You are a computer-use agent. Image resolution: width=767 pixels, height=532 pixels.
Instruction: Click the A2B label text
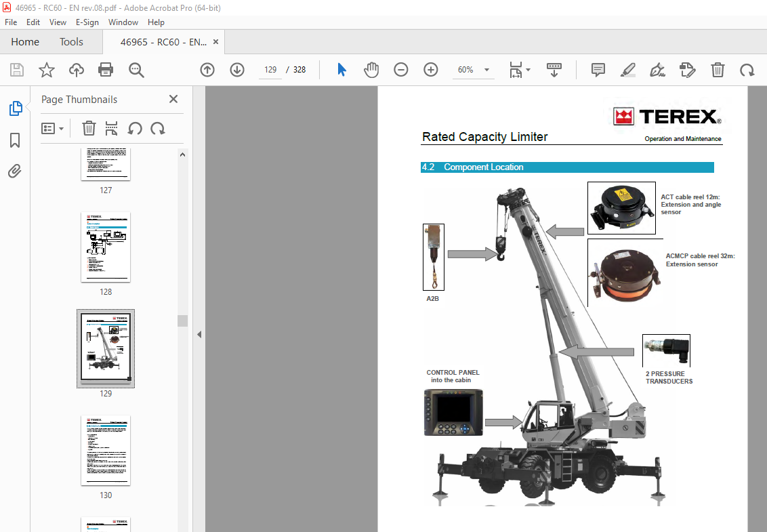[x=432, y=299]
